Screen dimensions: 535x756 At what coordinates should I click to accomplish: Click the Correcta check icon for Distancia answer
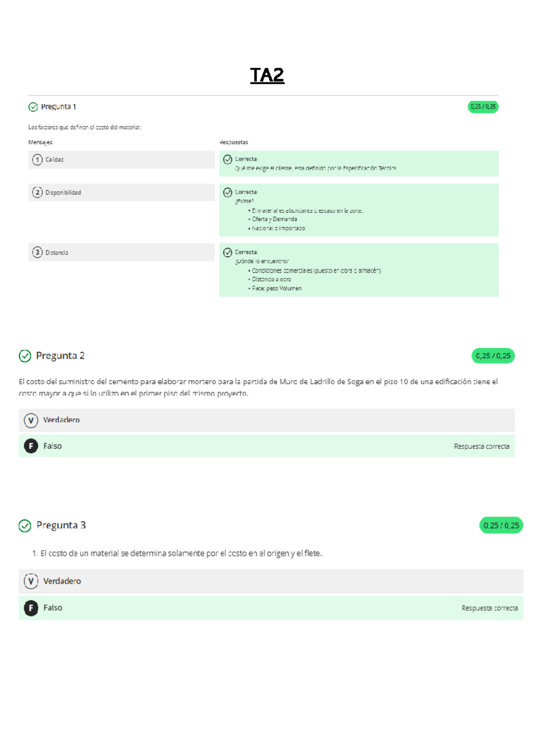point(228,252)
